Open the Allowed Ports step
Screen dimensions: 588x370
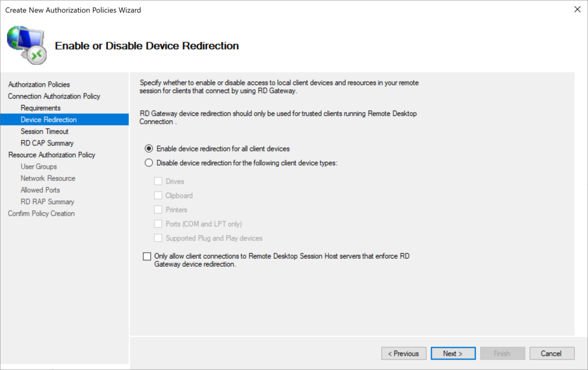40,190
